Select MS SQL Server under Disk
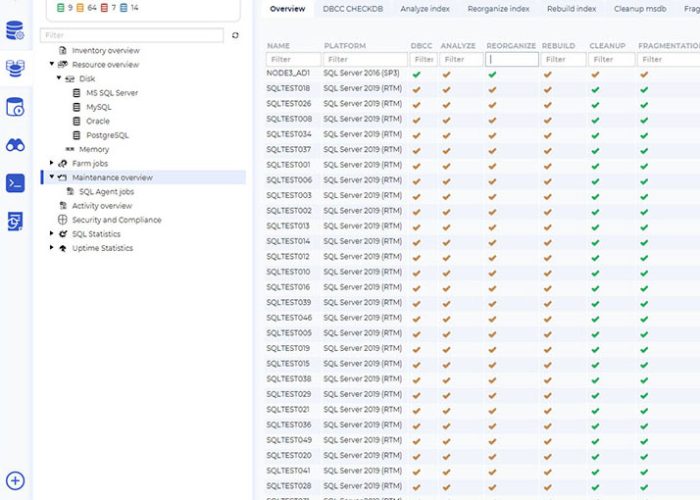Viewport: 700px width, 500px height. click(x=112, y=93)
